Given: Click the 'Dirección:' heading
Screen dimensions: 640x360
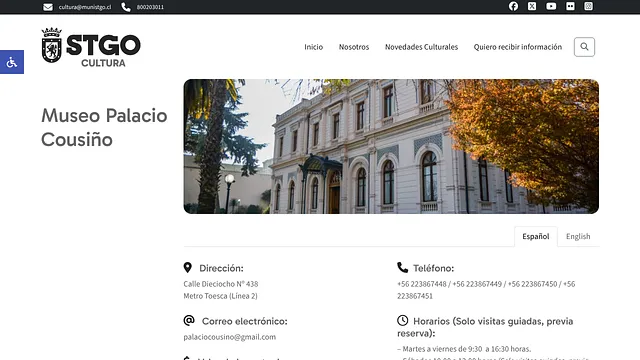Looking at the screenshot, I should (221, 268).
